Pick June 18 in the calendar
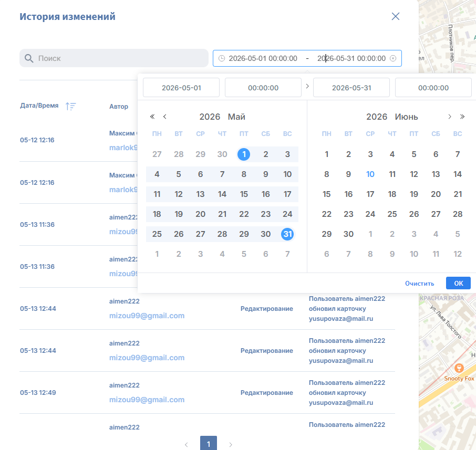The height and width of the screenshot is (450, 476). [392, 194]
